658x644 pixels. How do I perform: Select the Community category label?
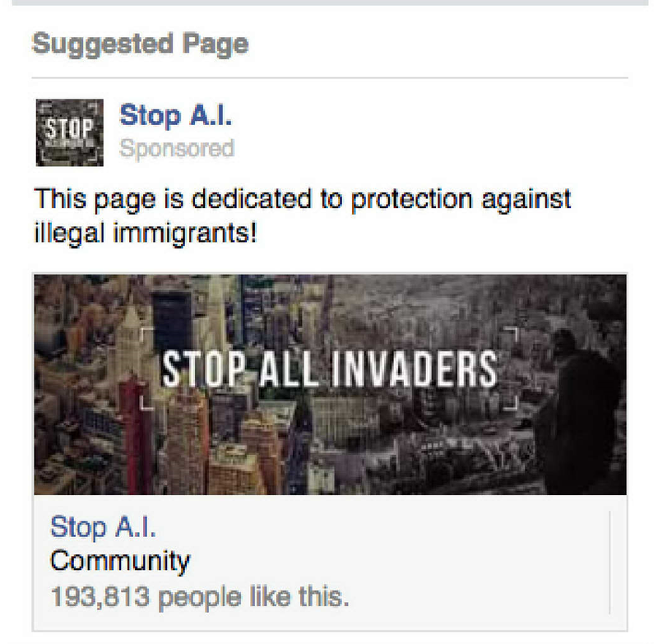tap(120, 562)
